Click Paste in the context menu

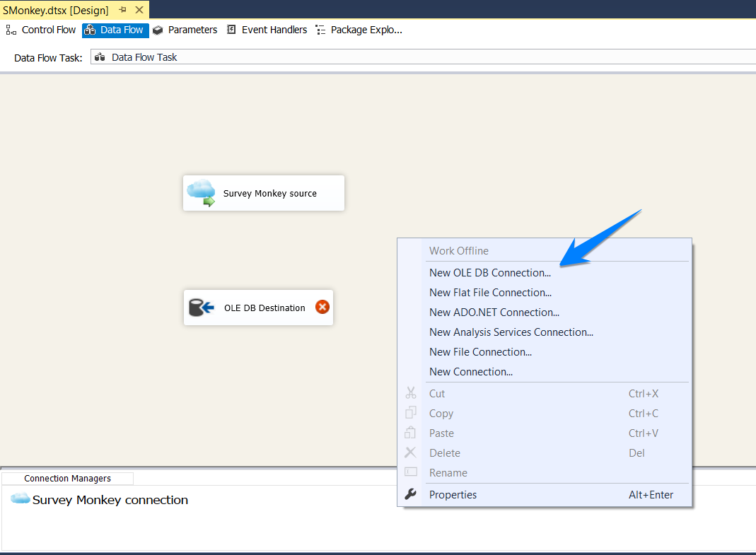[557, 433]
